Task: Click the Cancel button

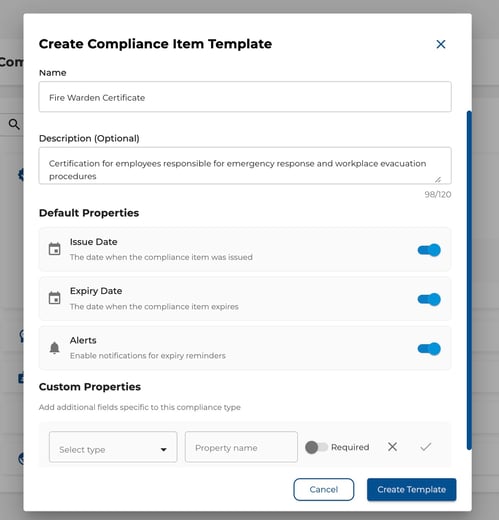Action: tap(324, 489)
